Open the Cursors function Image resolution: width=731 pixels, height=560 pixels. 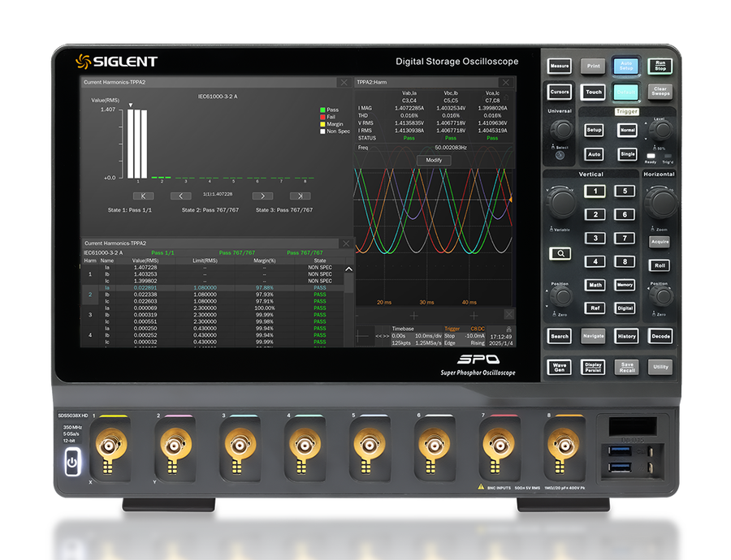[560, 92]
